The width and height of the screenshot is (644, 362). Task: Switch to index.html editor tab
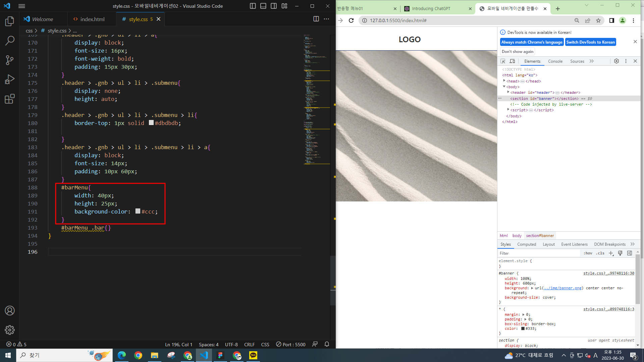[x=92, y=19]
